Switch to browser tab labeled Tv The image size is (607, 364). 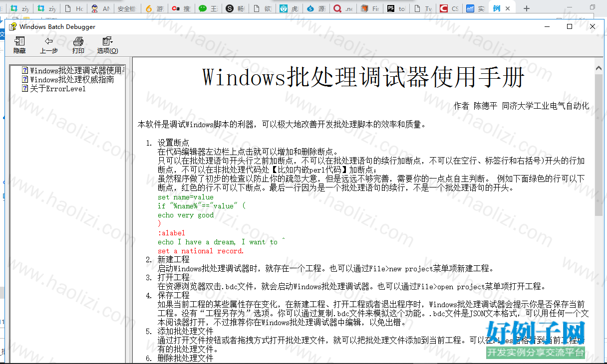[423, 8]
